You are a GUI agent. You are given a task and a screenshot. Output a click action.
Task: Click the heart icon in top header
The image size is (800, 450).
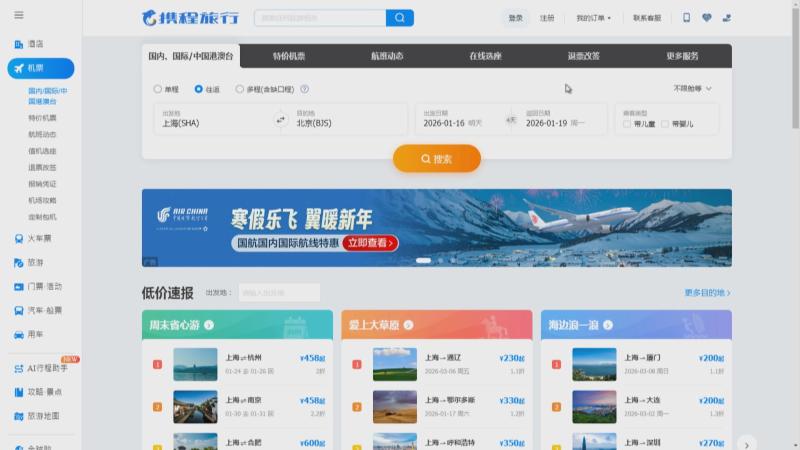coord(707,18)
